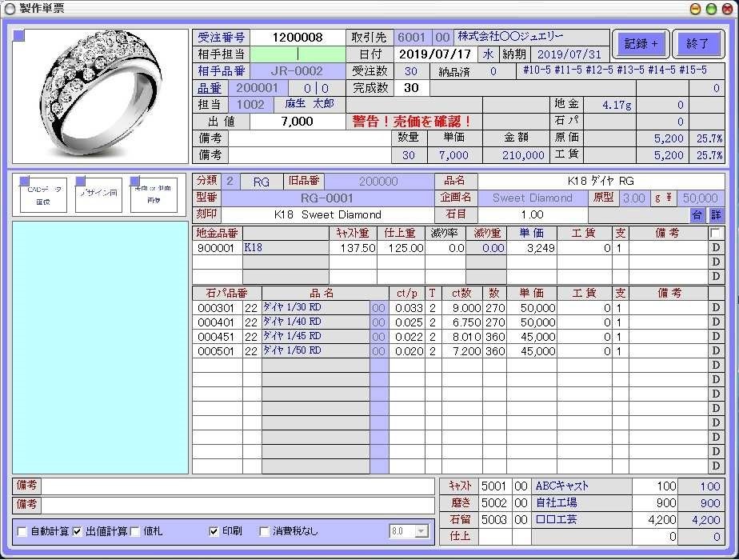Click the ring product photo
The height and width of the screenshot is (560, 739).
point(98,94)
